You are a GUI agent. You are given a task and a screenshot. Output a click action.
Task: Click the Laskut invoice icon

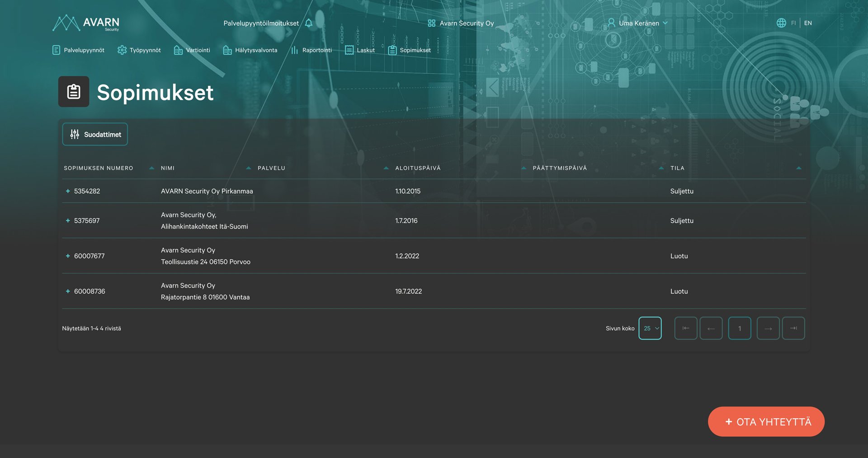(349, 50)
